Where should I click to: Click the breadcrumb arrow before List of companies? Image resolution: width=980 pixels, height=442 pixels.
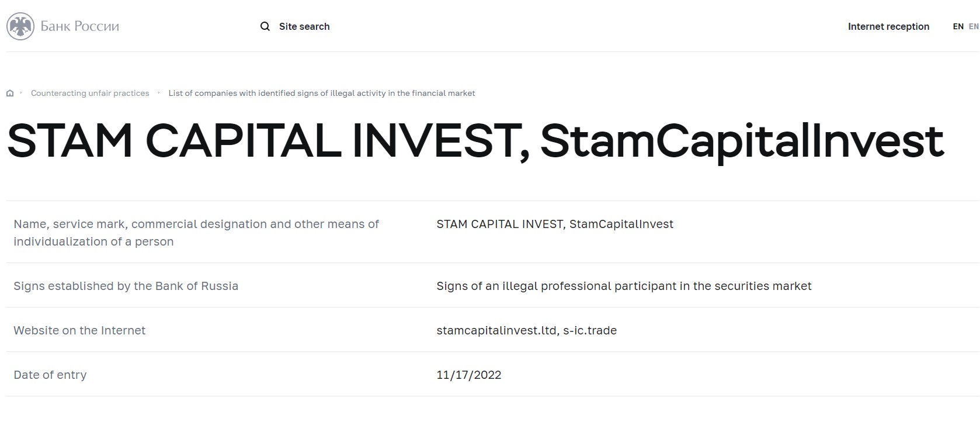pos(158,92)
